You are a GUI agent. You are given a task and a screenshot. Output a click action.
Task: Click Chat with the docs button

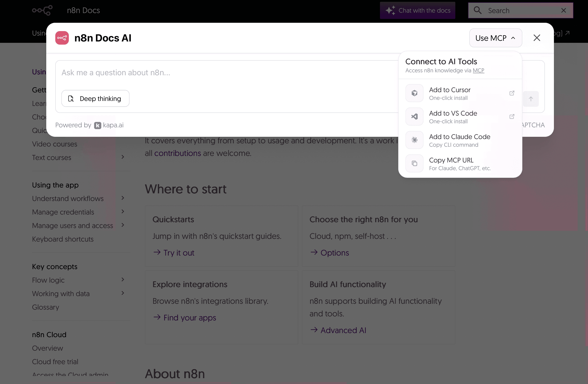pyautogui.click(x=417, y=10)
